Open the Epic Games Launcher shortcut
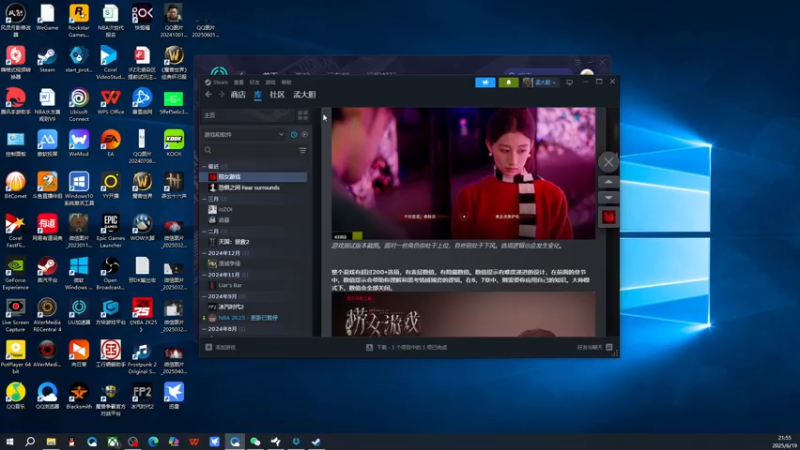800x450 pixels. [x=110, y=231]
